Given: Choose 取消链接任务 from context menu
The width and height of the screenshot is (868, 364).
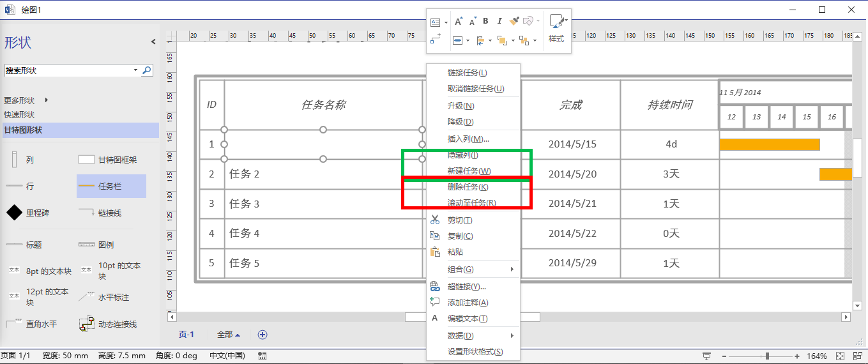Looking at the screenshot, I should (x=473, y=89).
